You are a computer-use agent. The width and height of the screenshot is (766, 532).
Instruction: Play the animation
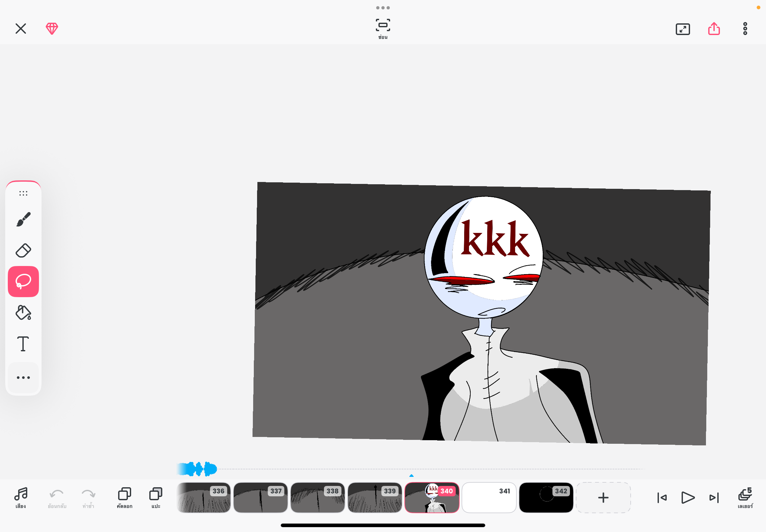pos(688,498)
